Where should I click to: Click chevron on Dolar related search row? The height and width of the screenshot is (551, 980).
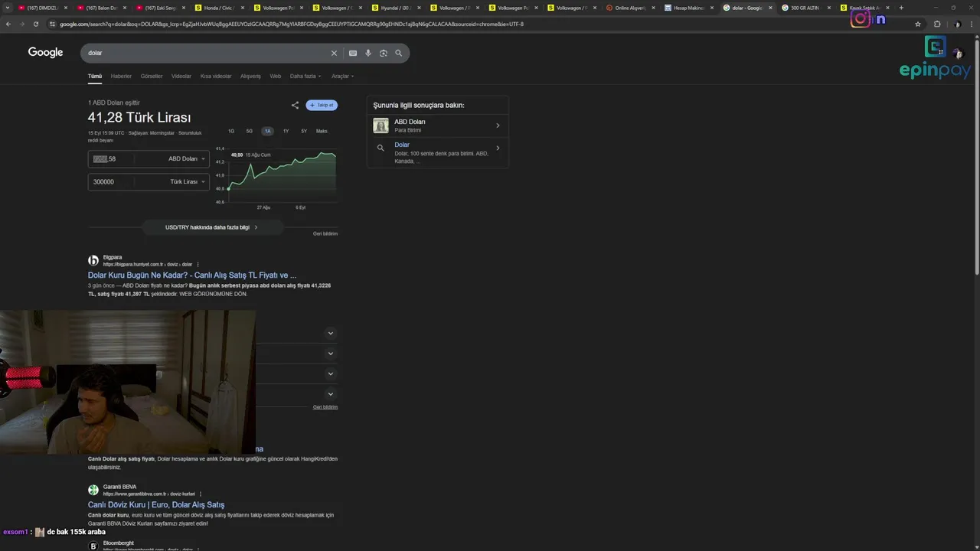tap(498, 148)
